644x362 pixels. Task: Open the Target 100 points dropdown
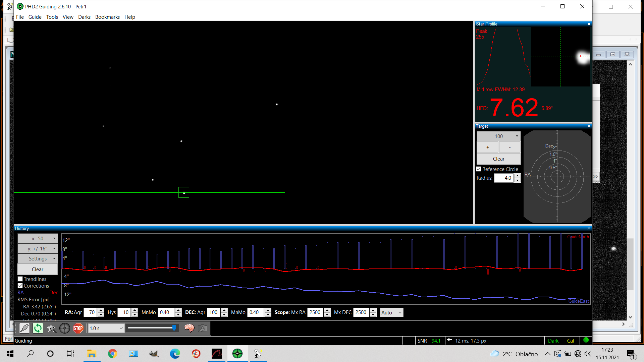(x=499, y=136)
